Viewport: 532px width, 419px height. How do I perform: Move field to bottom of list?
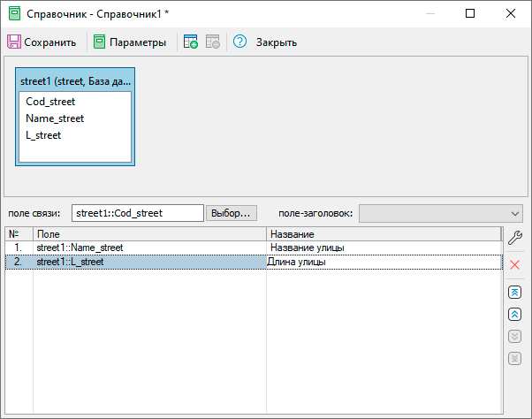[x=515, y=359]
